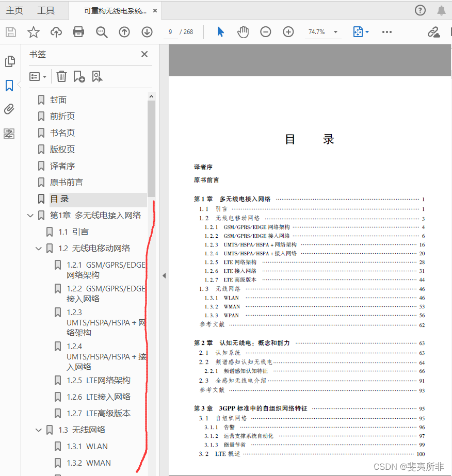The image size is (452, 476).
Task: Delete selected bookmark with trash icon
Action: pos(61,76)
